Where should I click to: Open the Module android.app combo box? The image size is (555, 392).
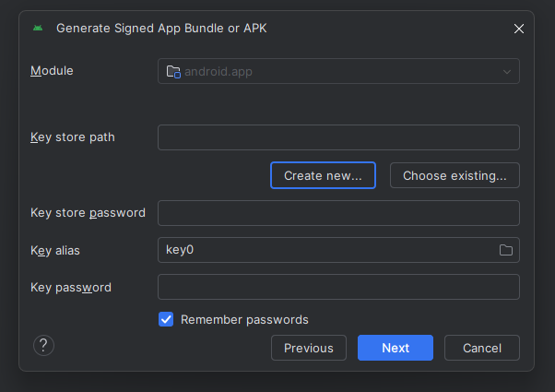(x=337, y=71)
